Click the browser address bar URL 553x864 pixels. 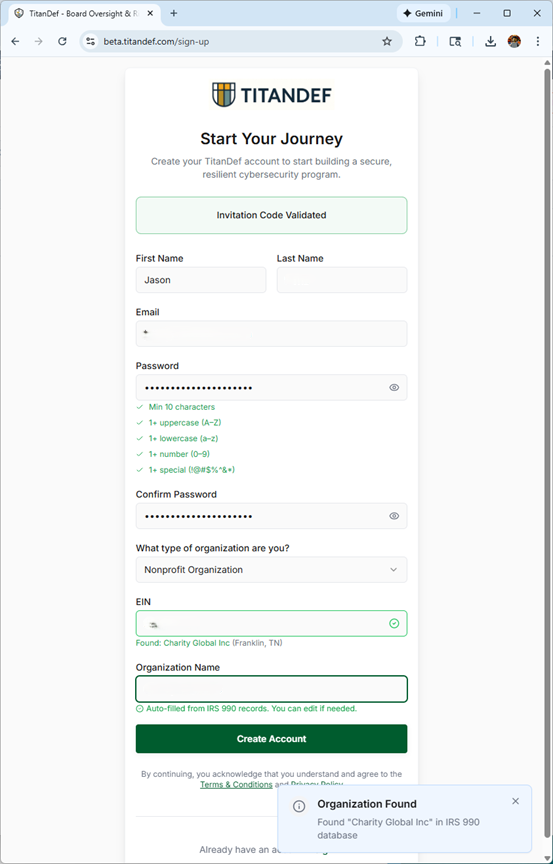click(156, 41)
